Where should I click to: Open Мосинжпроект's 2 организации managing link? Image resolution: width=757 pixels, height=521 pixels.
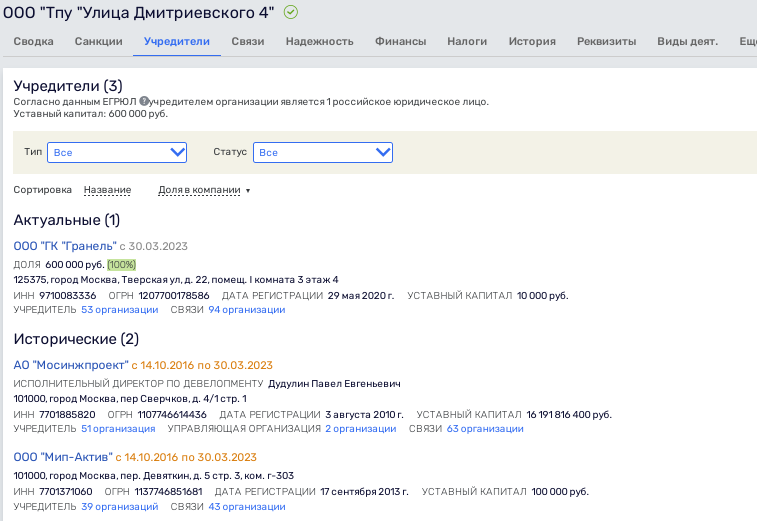(x=361, y=429)
